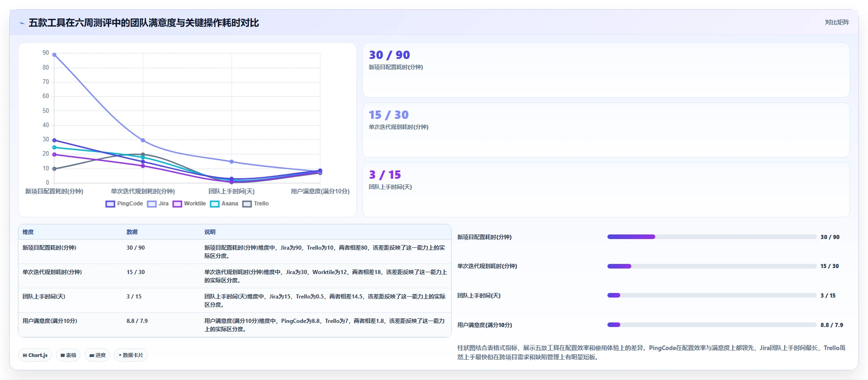Click the 15 / 30 table data cell
The width and height of the screenshot is (868, 380).
[x=136, y=272]
